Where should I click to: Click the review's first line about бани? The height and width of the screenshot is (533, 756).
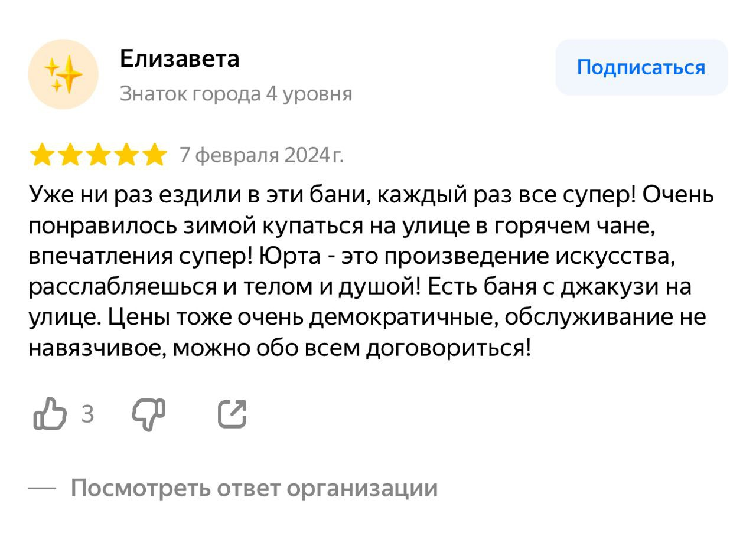pyautogui.click(x=372, y=194)
